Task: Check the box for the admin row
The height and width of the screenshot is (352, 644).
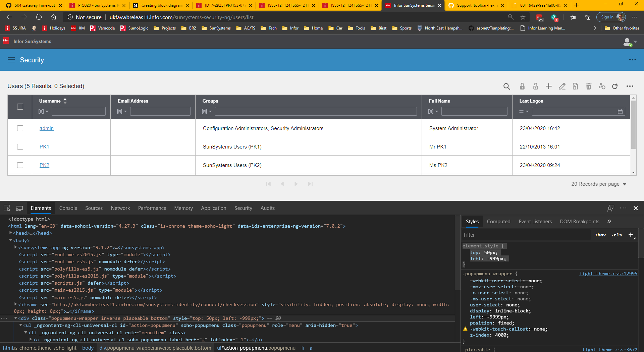Action: 20,128
